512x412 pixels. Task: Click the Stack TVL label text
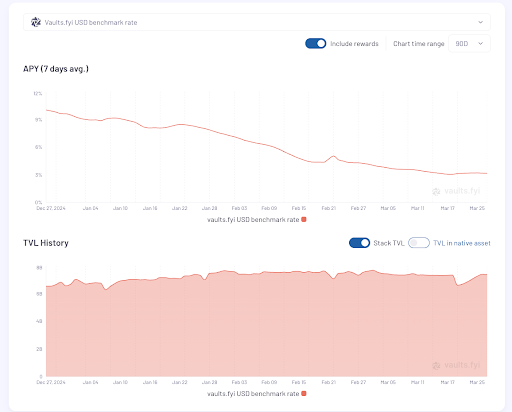[389, 243]
